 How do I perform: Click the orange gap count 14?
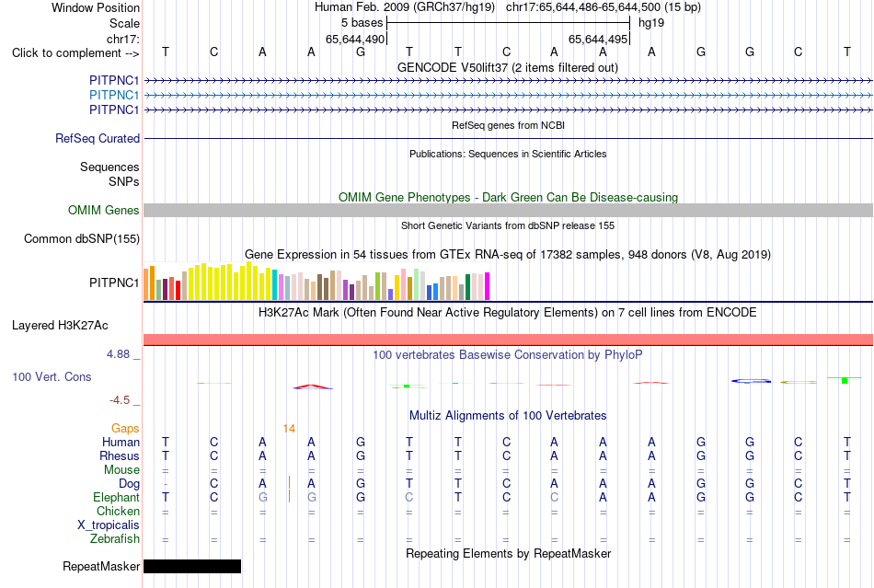coord(289,429)
